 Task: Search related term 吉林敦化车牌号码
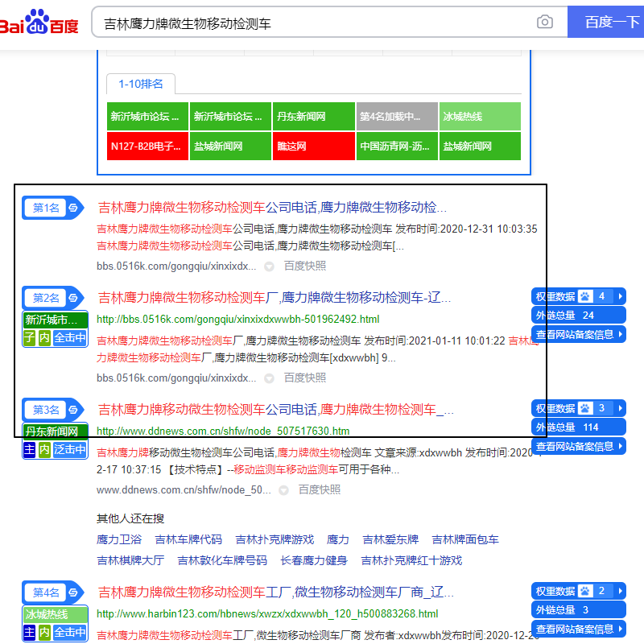222,560
